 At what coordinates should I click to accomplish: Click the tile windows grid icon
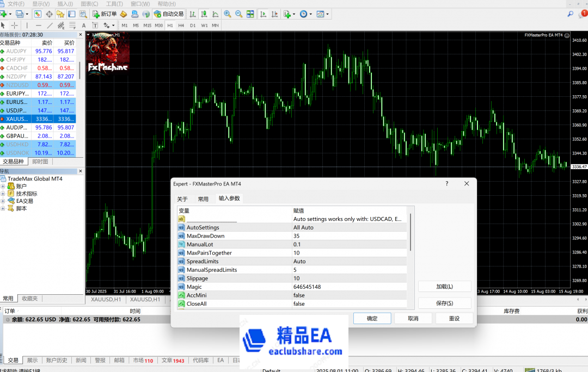click(250, 14)
